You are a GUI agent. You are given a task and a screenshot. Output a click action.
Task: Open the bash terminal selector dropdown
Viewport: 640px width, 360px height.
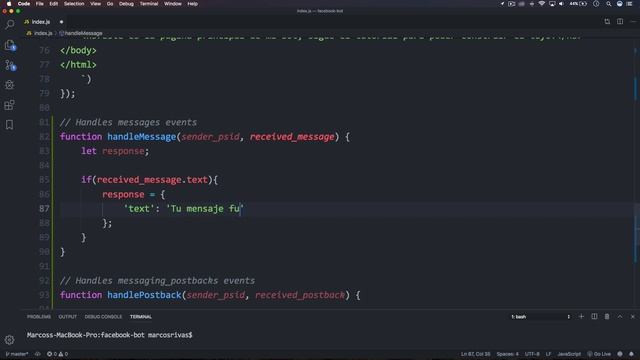click(540, 317)
